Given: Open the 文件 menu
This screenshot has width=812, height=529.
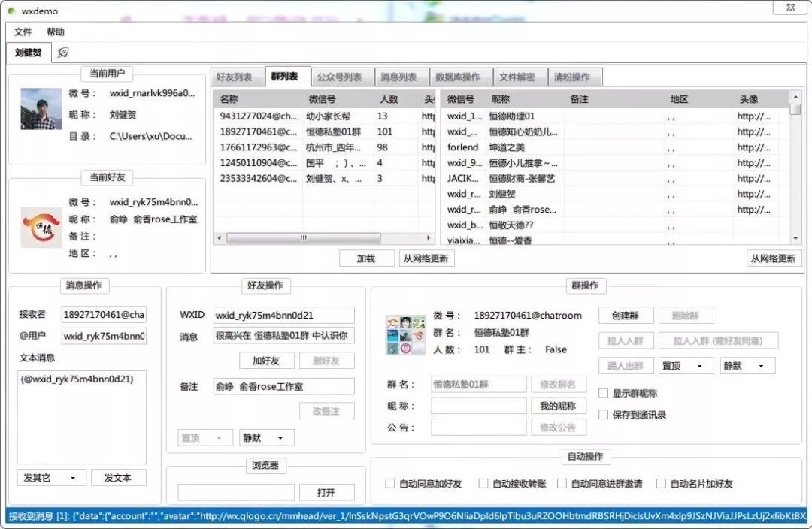Looking at the screenshot, I should tap(23, 32).
